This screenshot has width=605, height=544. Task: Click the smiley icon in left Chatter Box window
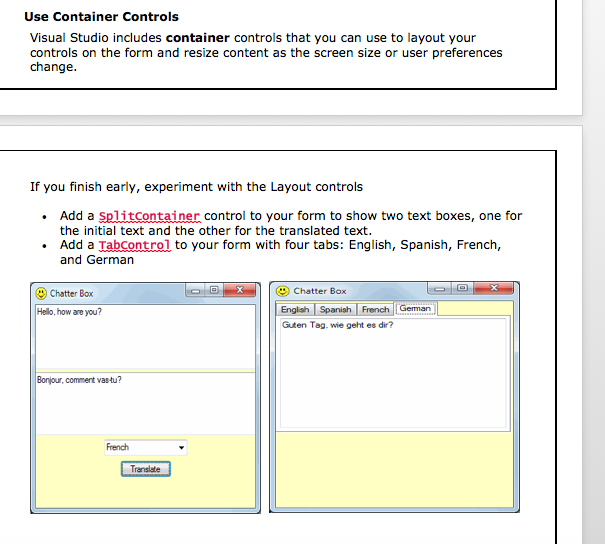pyautogui.click(x=41, y=294)
